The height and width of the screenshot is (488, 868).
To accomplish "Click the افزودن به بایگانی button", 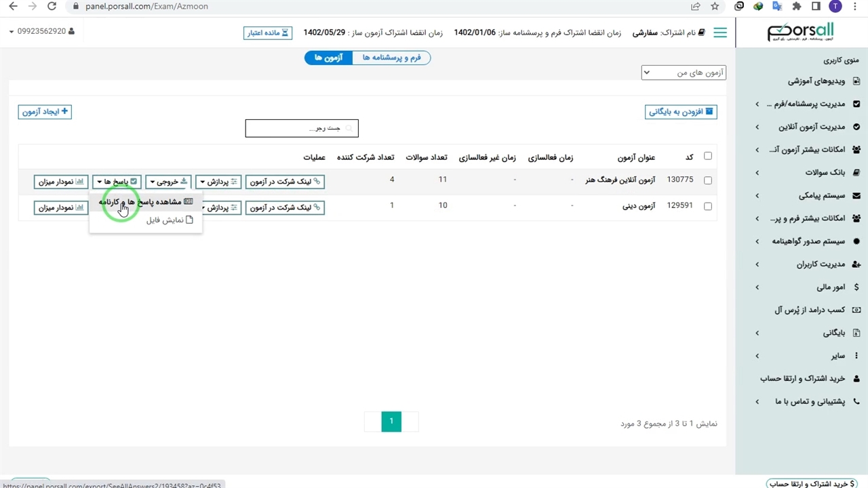I will click(x=681, y=112).
